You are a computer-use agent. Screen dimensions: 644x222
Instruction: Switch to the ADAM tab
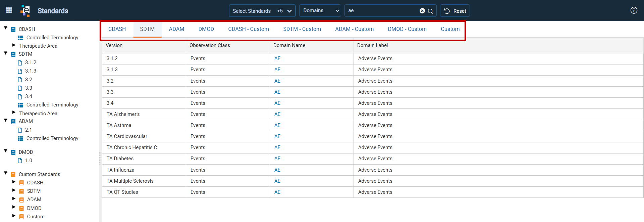tap(176, 29)
